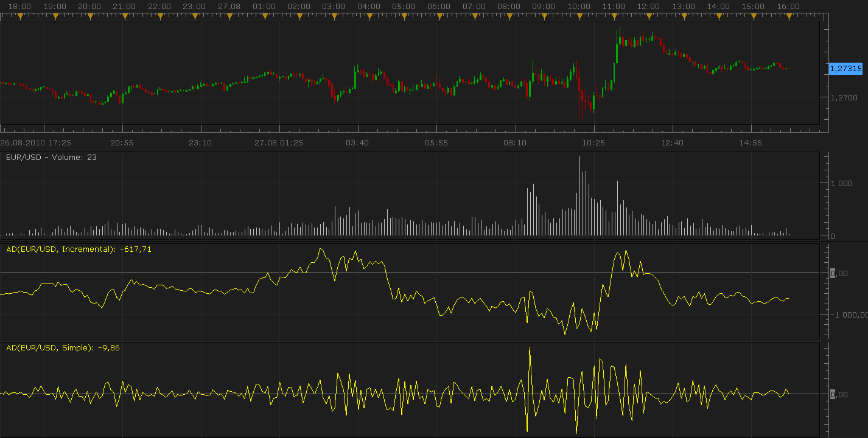Click the triangle marker under 18:00
Viewport: 868px width, 438px height.
[x=20, y=17]
